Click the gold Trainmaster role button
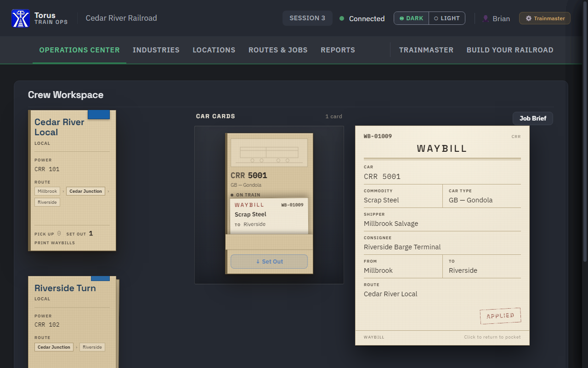588x368 pixels. (545, 18)
